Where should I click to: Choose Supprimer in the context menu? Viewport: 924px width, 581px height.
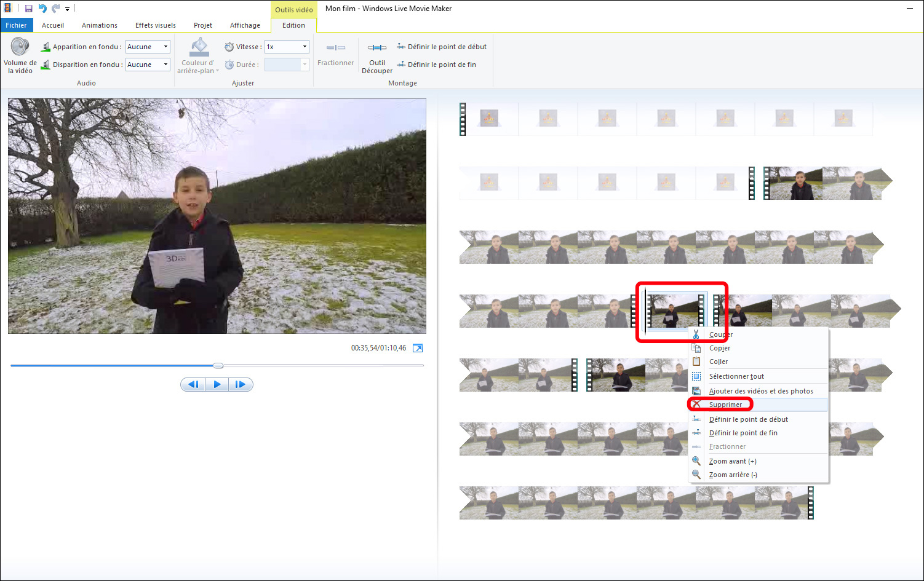(x=725, y=404)
